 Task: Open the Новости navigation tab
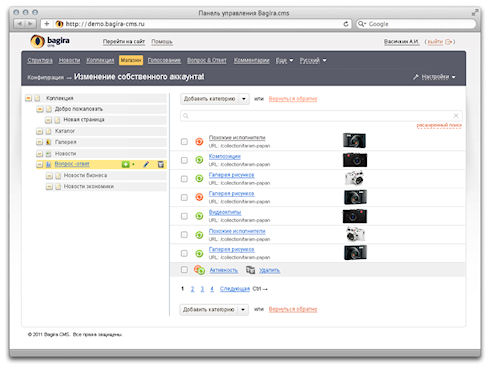click(69, 60)
